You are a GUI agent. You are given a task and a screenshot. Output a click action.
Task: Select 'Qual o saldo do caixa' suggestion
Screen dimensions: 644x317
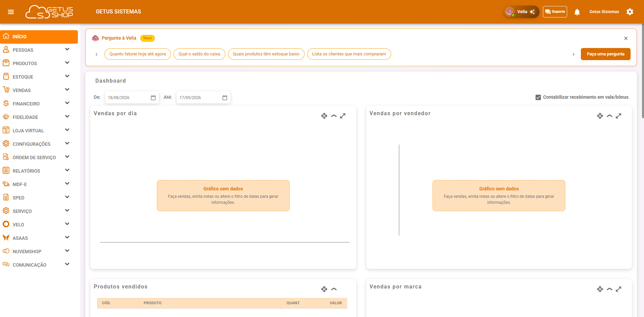[x=199, y=54]
